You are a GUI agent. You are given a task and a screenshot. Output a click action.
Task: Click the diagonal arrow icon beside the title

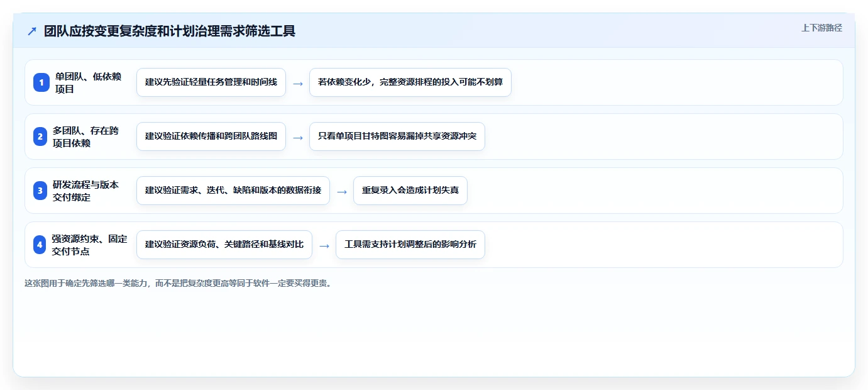coord(32,31)
